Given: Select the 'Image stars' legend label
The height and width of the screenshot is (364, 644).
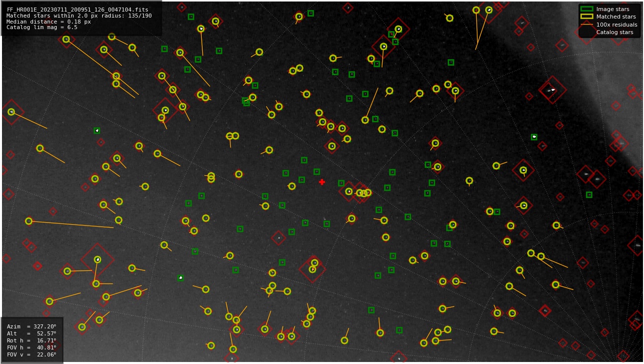Looking at the screenshot, I should pos(612,9).
